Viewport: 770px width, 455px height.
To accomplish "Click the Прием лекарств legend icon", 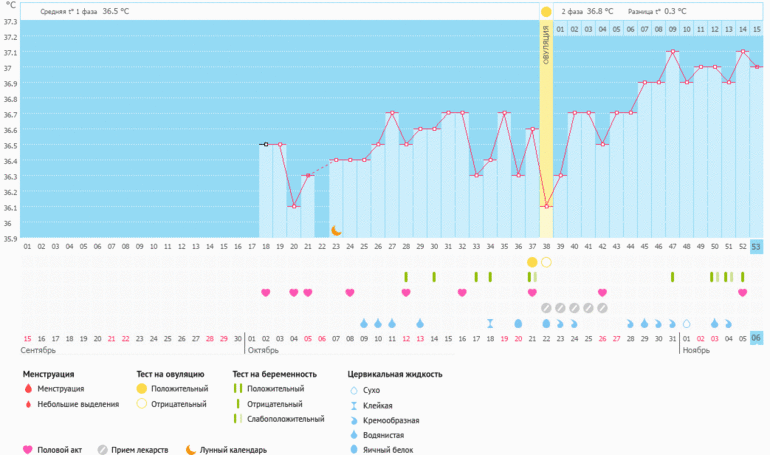I will tap(103, 450).
